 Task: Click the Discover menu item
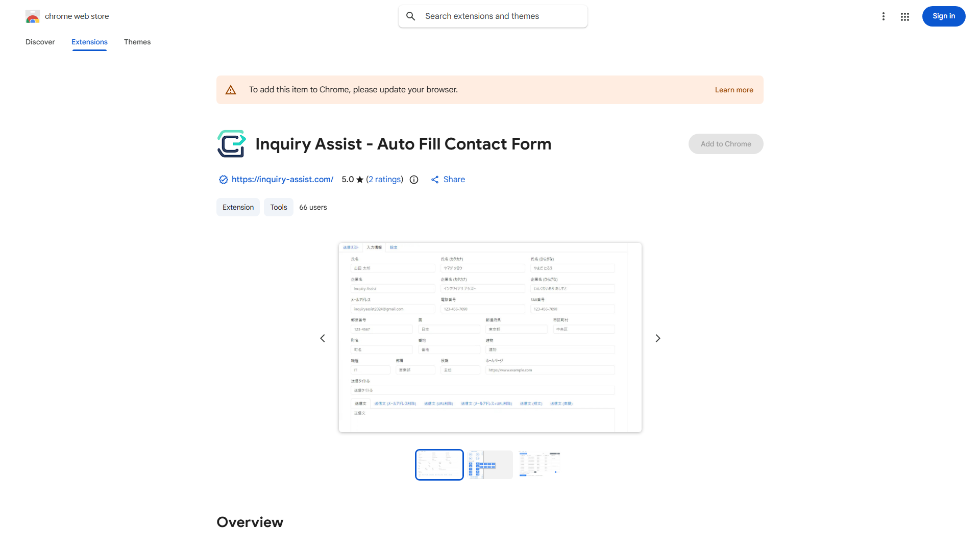(40, 42)
